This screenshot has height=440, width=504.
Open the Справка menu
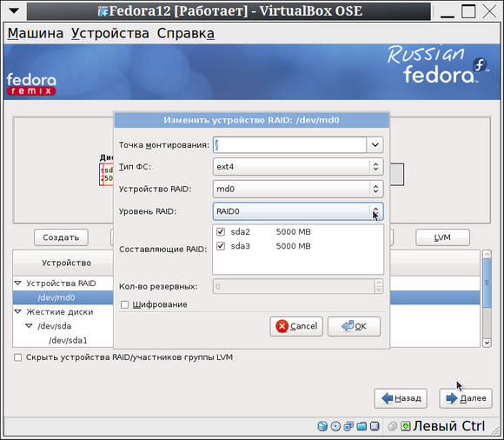(185, 33)
